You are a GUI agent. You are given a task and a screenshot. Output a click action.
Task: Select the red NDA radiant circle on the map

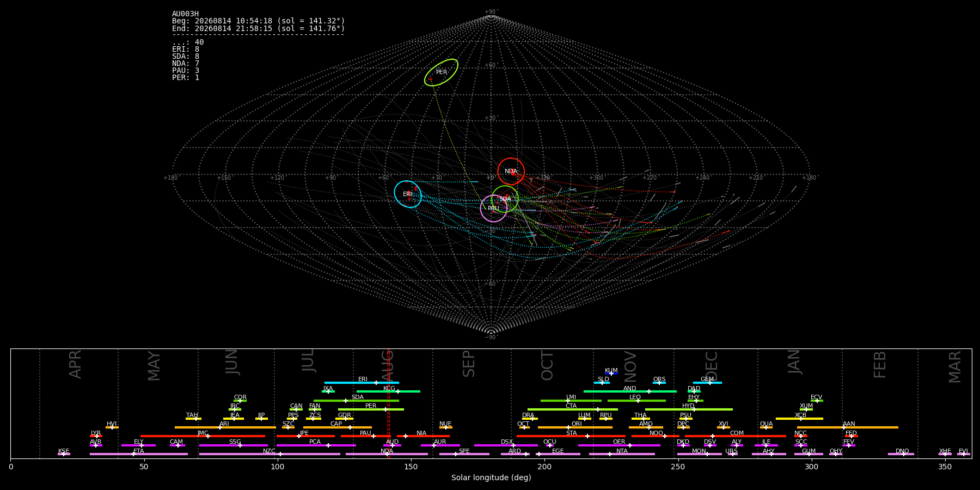511,171
